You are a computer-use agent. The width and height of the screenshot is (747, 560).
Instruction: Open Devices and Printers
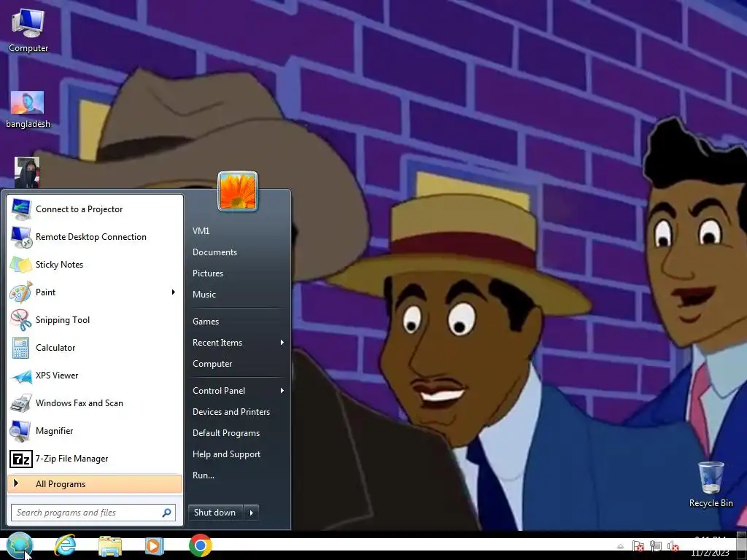tap(231, 412)
